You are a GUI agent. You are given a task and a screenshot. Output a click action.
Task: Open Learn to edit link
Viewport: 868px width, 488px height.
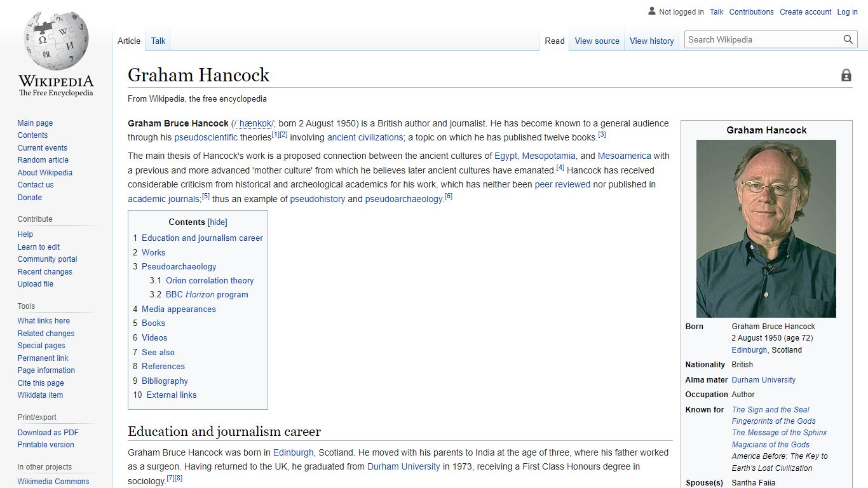(39, 247)
